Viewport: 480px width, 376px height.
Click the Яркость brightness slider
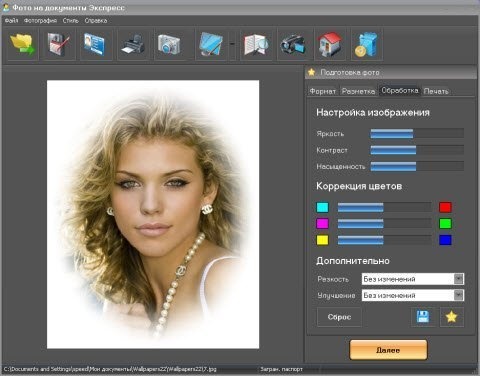(417, 133)
